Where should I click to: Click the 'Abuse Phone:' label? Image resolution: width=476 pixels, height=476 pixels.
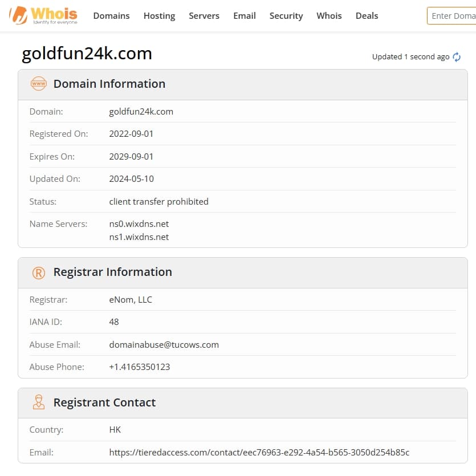click(57, 367)
